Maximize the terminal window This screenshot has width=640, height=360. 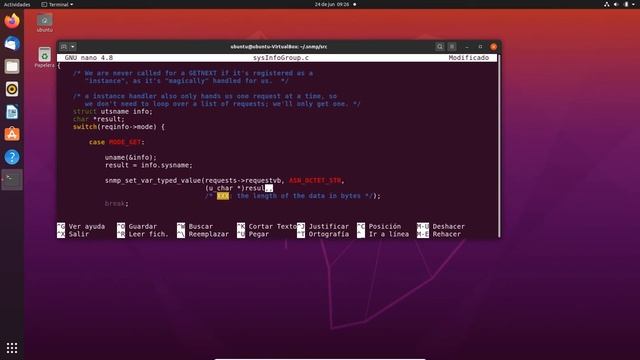pos(480,47)
